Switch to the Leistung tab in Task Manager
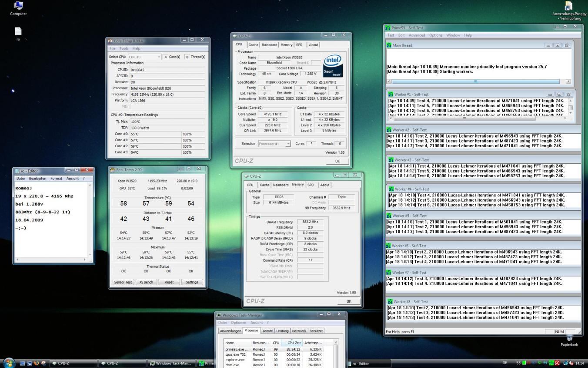This screenshot has width=588, height=368. 282,331
